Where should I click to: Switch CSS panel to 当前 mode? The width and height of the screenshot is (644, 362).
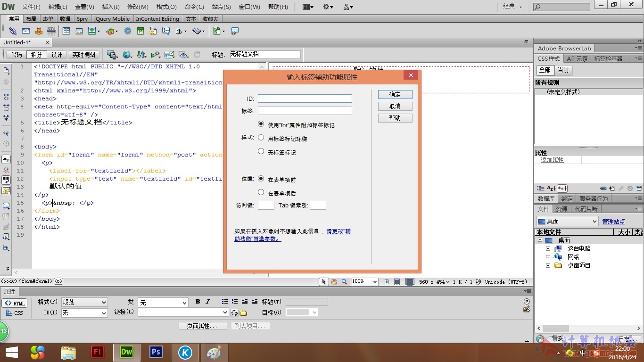tap(563, 70)
